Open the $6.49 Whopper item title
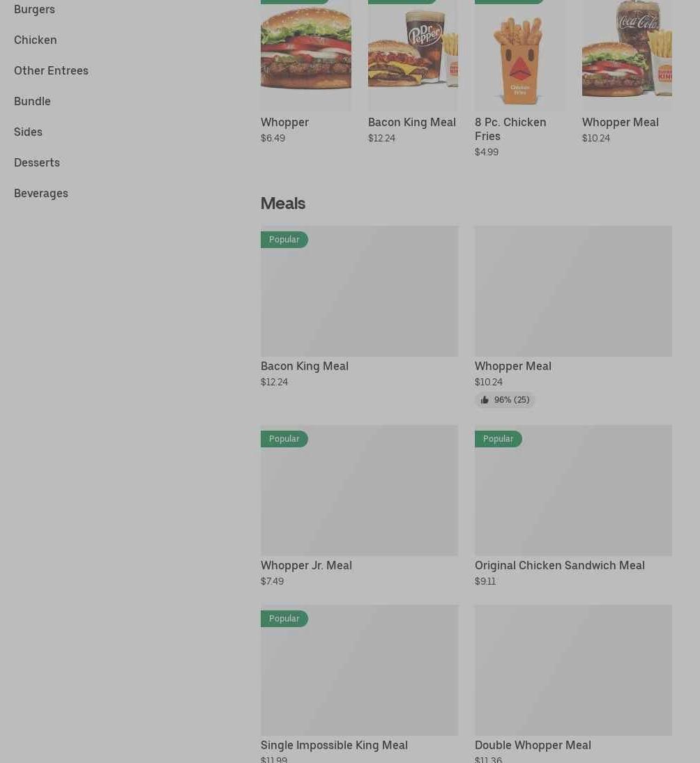The image size is (700, 763). pos(284,122)
